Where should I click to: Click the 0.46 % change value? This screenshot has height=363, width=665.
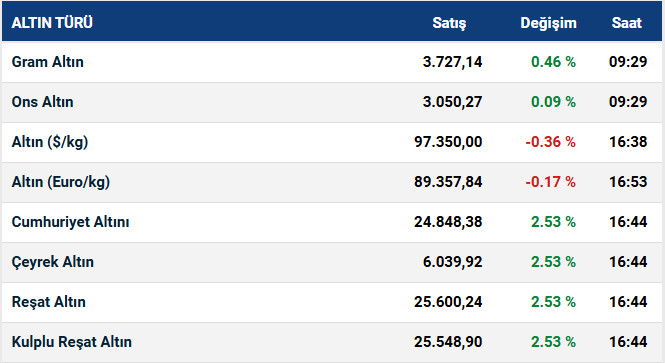(x=553, y=62)
